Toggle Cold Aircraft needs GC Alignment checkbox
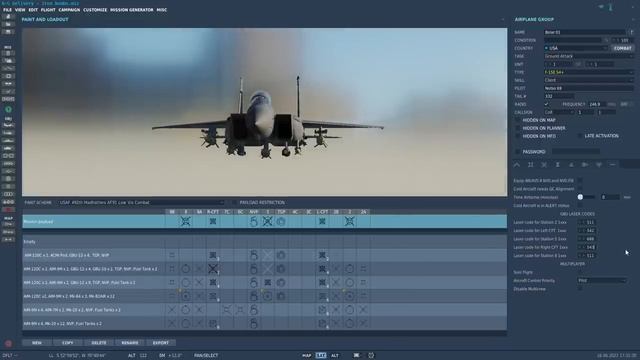 click(x=580, y=189)
